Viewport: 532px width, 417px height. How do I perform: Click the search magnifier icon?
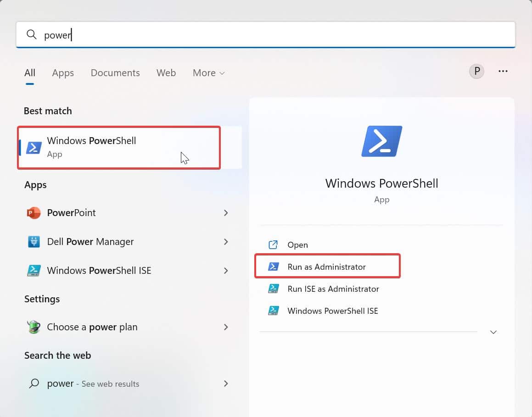(x=31, y=34)
